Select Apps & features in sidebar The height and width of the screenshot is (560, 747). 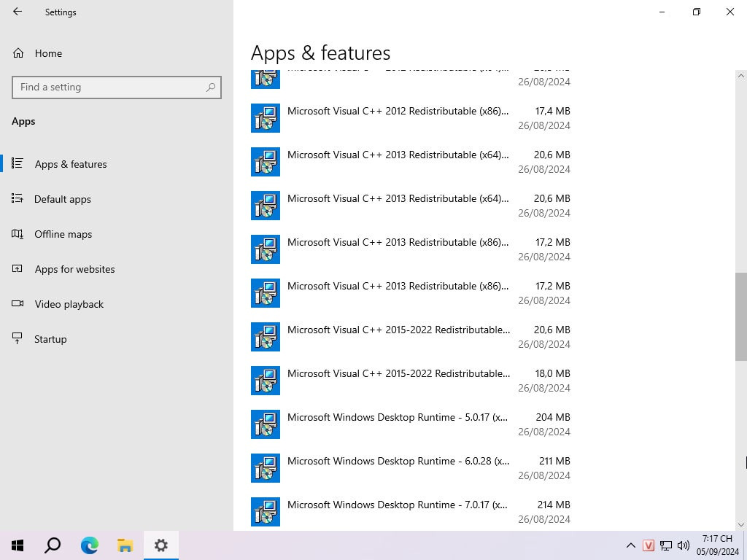pos(70,164)
